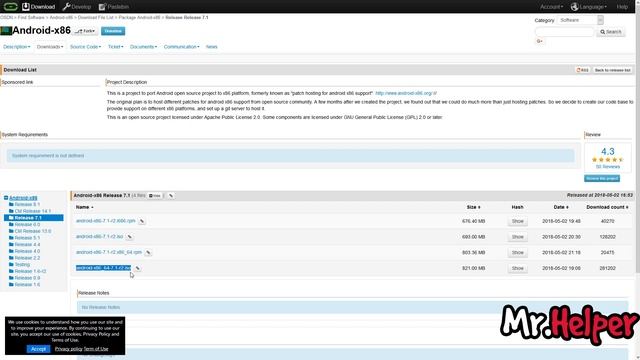Select the Release 7.1 folder
This screenshot has width=640, height=360.
click(x=34, y=218)
